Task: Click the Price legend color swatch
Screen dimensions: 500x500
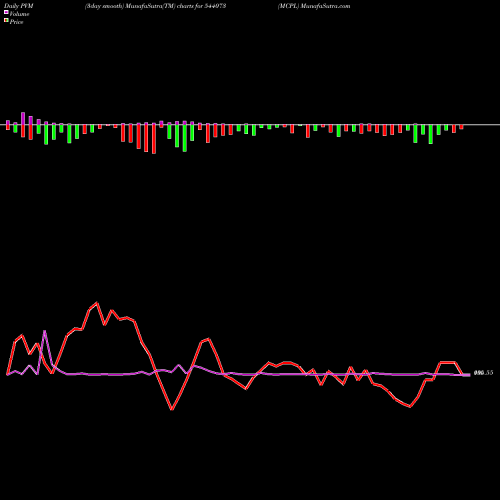Action: click(6, 21)
